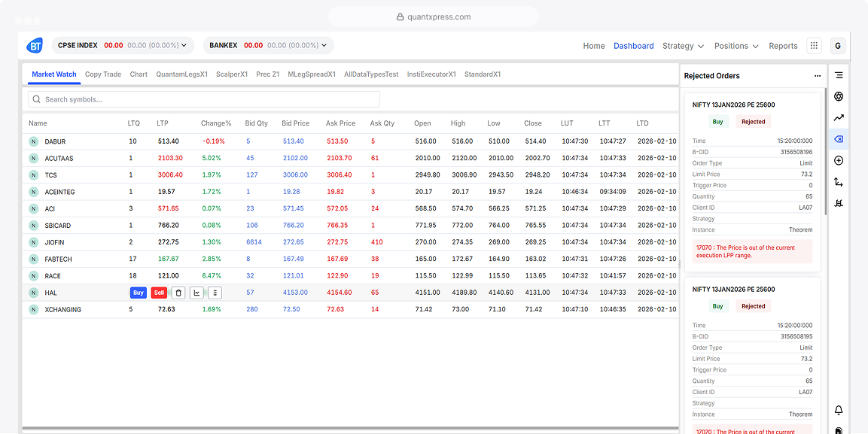The width and height of the screenshot is (868, 434).
Task: Click Buy badge in order 3156508195 card
Action: pyautogui.click(x=718, y=306)
